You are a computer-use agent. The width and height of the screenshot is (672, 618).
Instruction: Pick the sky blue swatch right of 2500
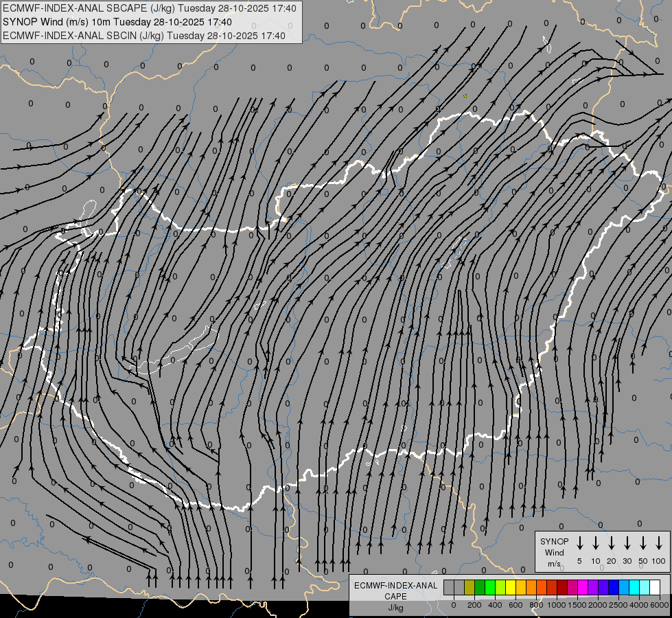623,587
